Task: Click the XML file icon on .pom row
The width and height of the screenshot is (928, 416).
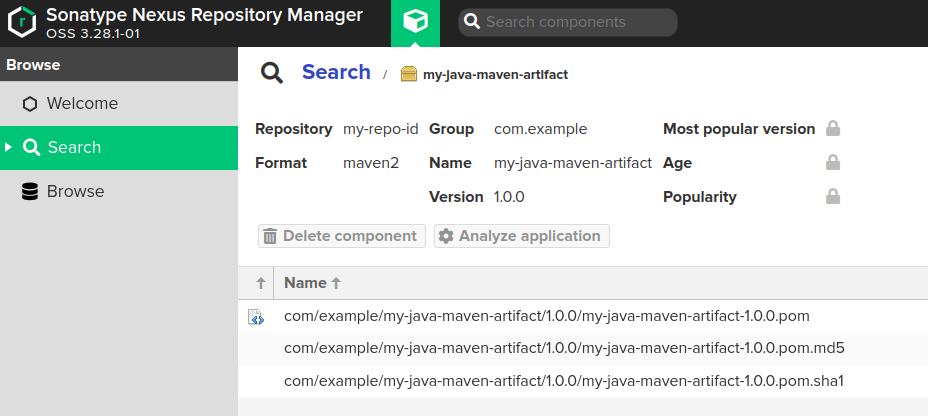Action: pos(256,317)
